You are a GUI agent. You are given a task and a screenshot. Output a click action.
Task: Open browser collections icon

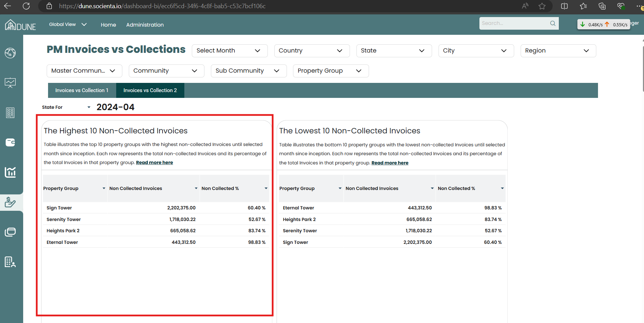[x=602, y=6]
